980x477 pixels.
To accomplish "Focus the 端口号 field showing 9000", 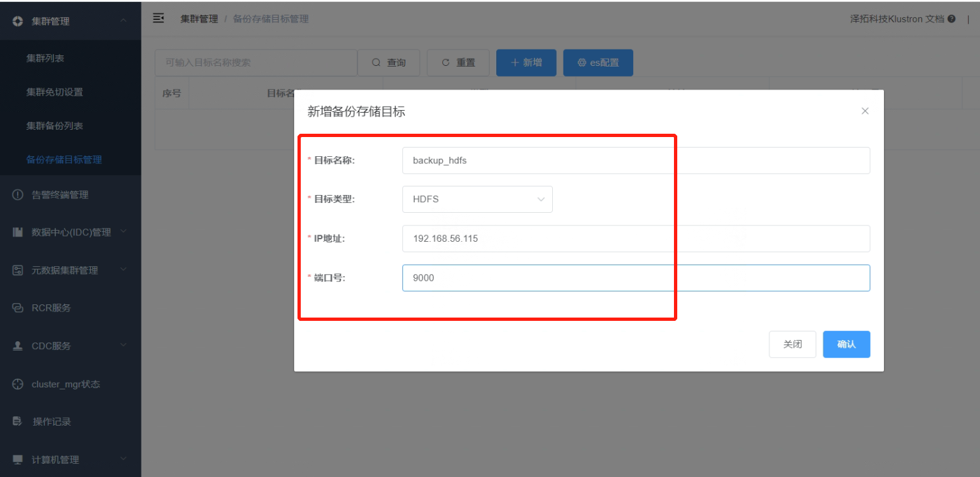I will 636,277.
